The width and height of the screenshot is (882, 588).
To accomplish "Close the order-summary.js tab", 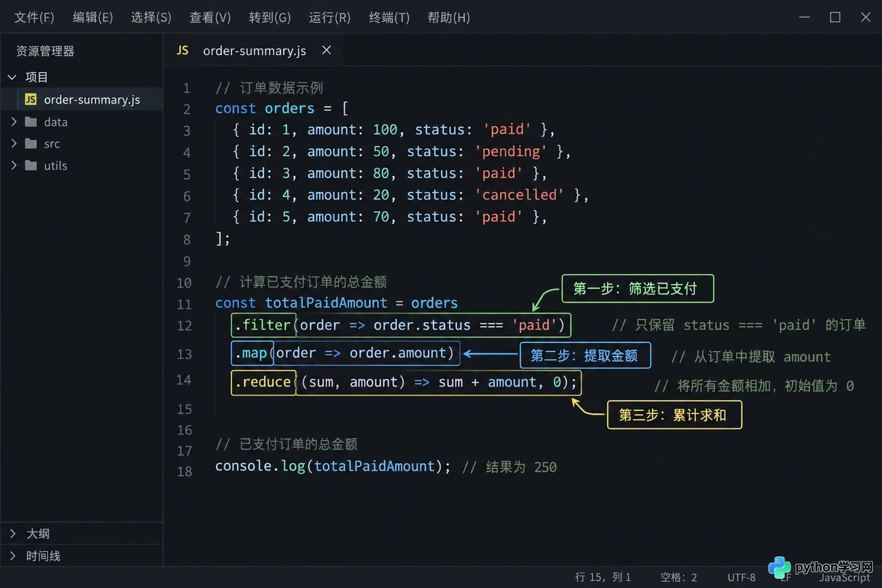I will (x=326, y=50).
